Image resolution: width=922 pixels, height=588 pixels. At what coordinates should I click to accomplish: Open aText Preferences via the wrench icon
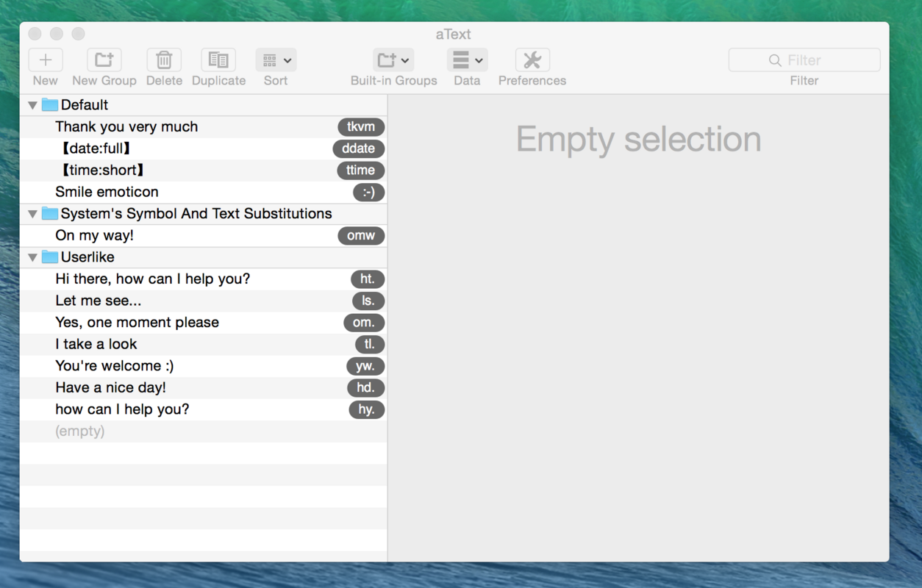(531, 60)
